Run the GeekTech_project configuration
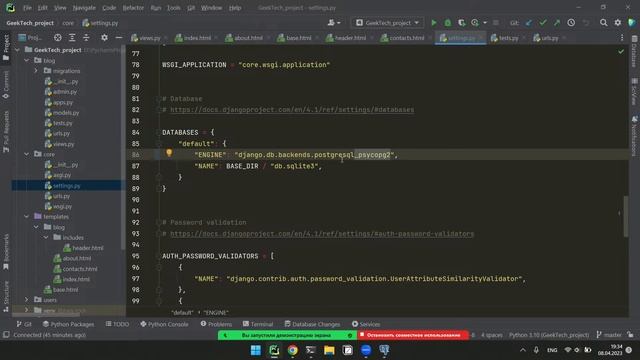 click(433, 23)
